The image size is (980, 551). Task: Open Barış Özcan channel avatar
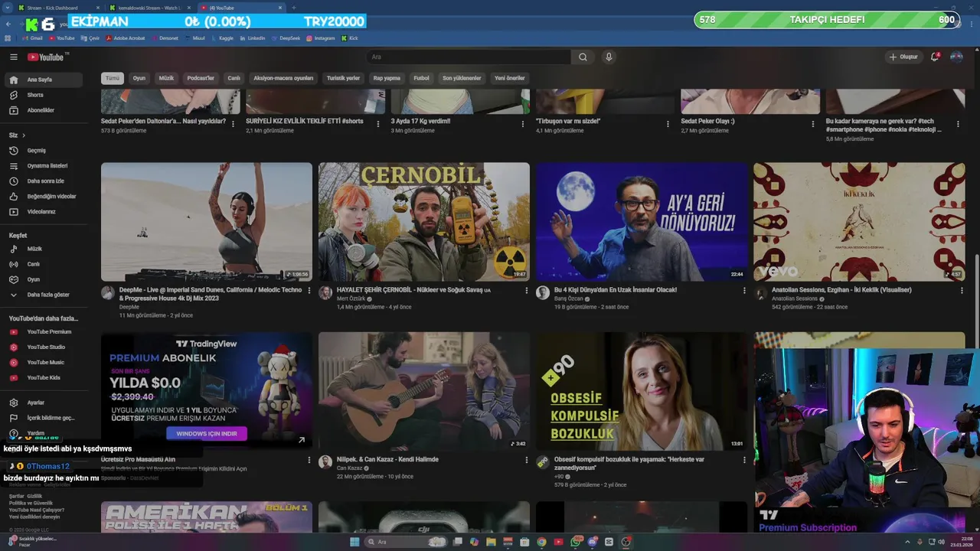tap(543, 292)
